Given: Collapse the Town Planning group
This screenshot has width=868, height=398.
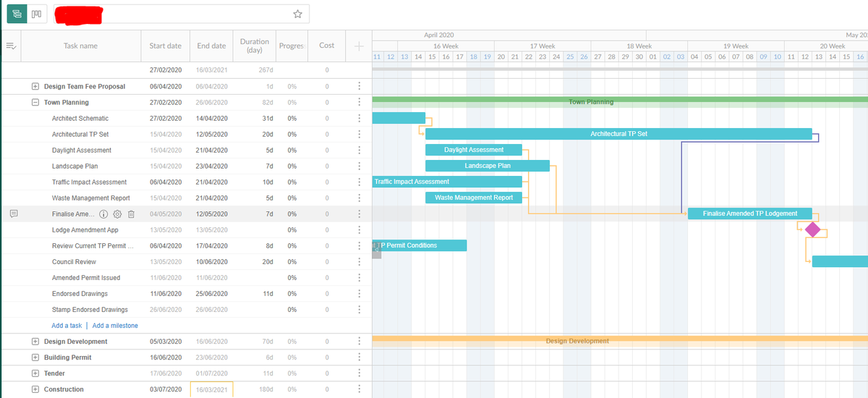Looking at the screenshot, I should pos(35,102).
